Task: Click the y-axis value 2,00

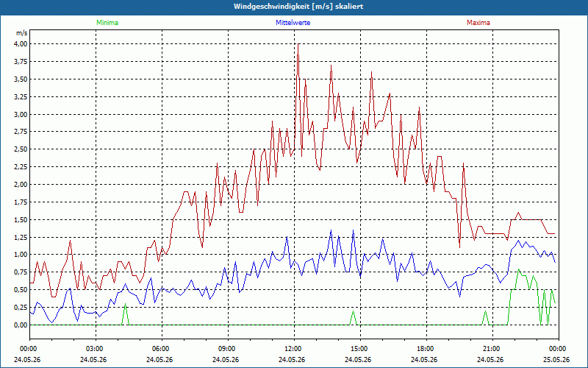Action: pos(21,185)
